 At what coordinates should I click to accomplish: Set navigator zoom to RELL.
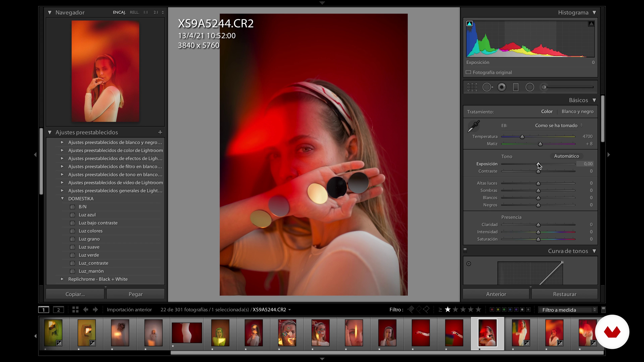coord(134,12)
